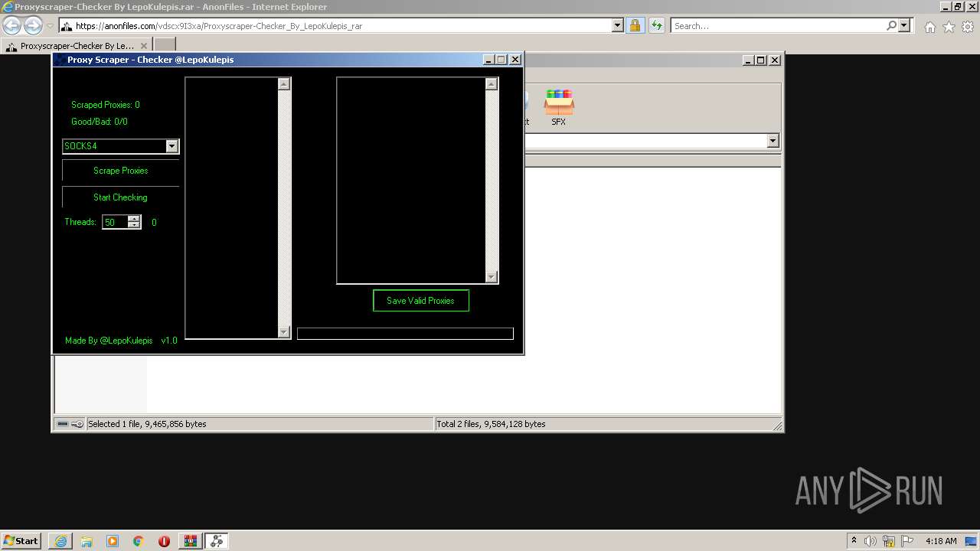
Task: Click valid proxies list scroll down arrow
Action: [x=492, y=277]
